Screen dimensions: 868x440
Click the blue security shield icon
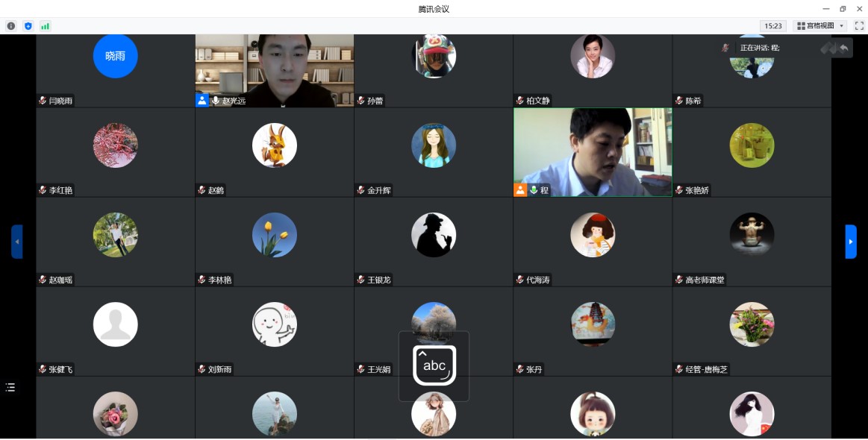click(28, 26)
